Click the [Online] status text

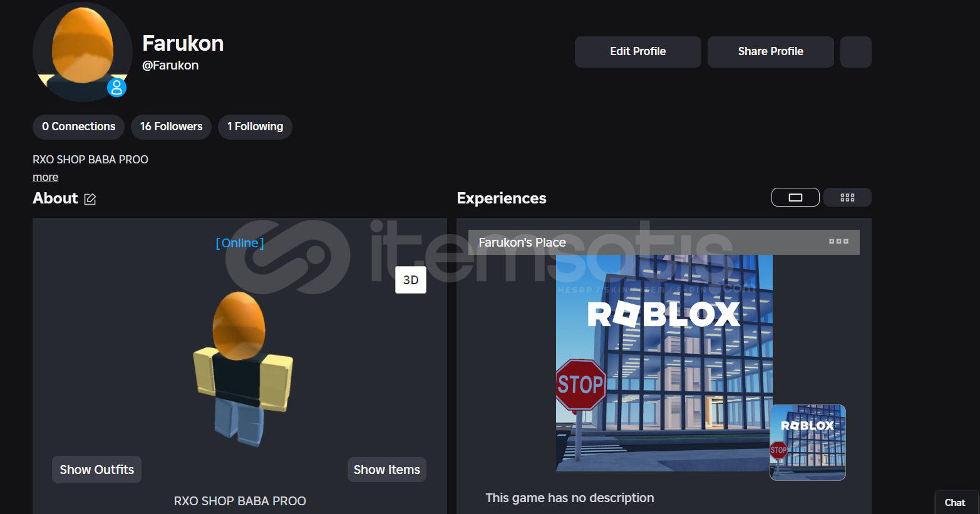click(240, 243)
